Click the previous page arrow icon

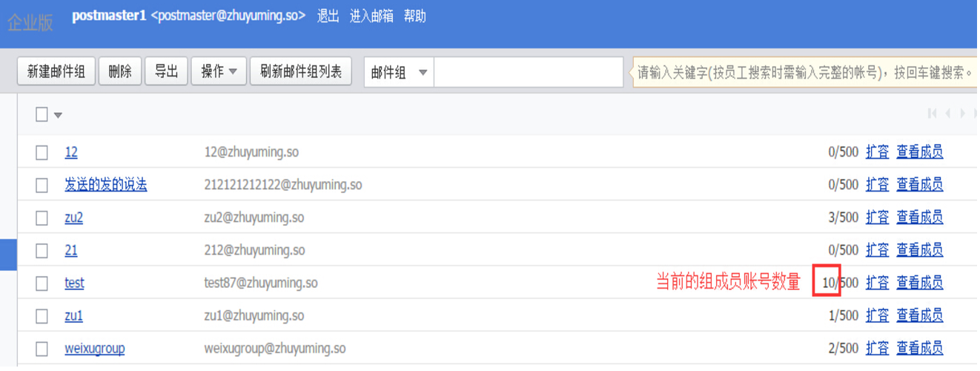[x=947, y=114]
